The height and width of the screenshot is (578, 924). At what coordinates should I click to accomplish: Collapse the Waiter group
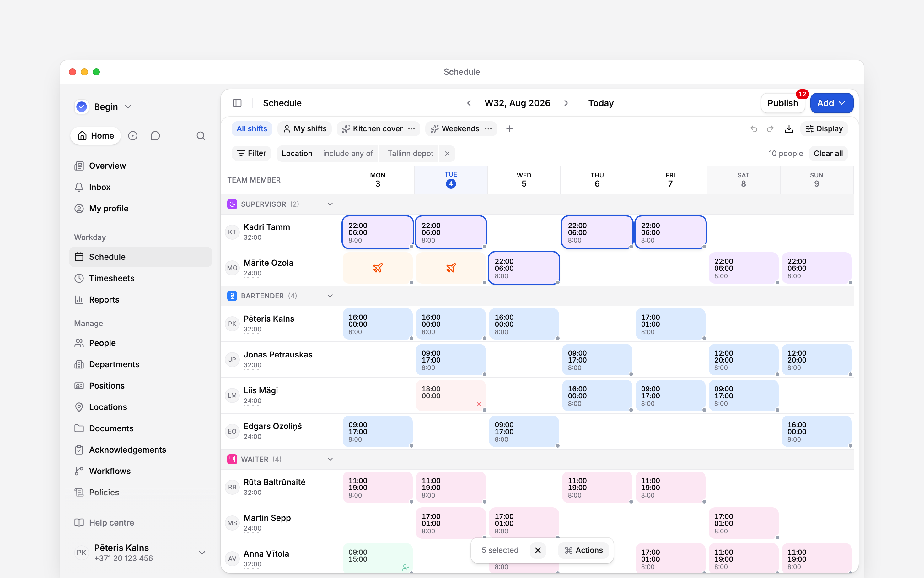click(330, 459)
